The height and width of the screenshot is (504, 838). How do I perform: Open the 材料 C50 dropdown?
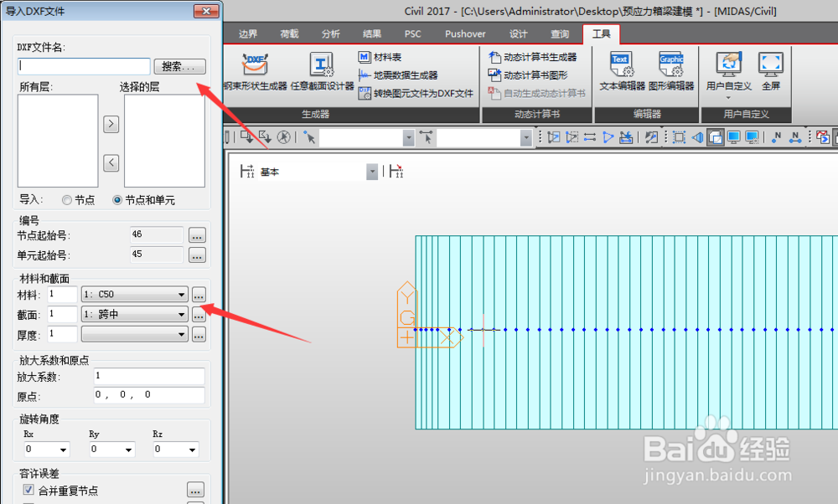tap(135, 295)
